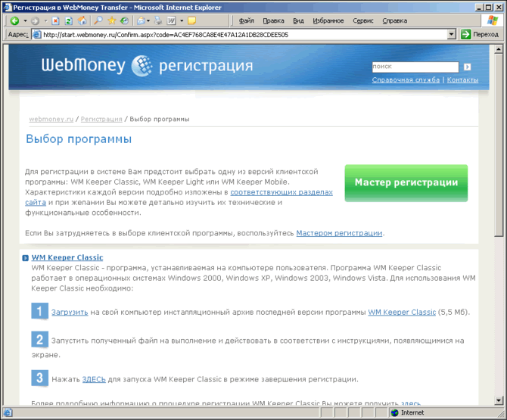This screenshot has height=420, width=507.
Task: Click the Print toolbar icon
Action: pos(158,20)
